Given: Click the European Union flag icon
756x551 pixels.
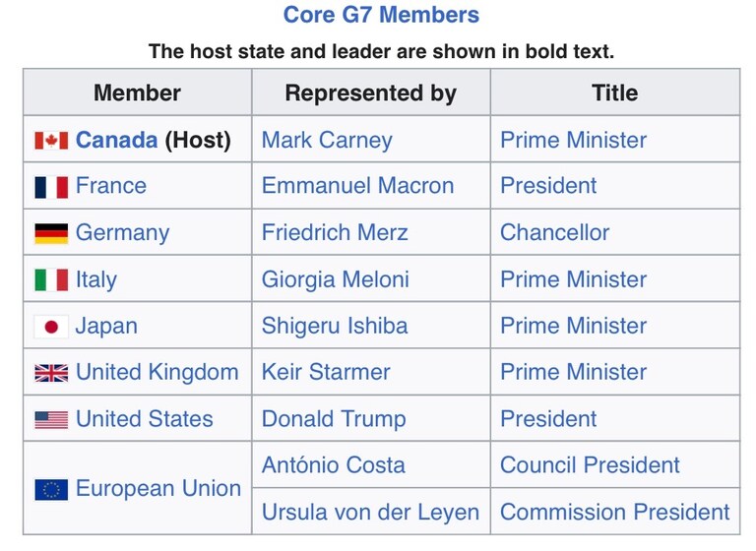Looking at the screenshot, I should pyautogui.click(x=51, y=489).
